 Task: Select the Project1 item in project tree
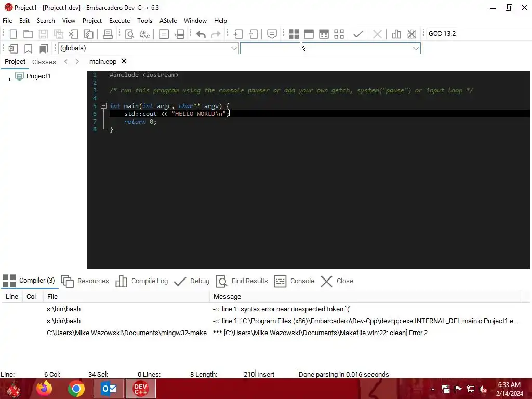pyautogui.click(x=38, y=76)
